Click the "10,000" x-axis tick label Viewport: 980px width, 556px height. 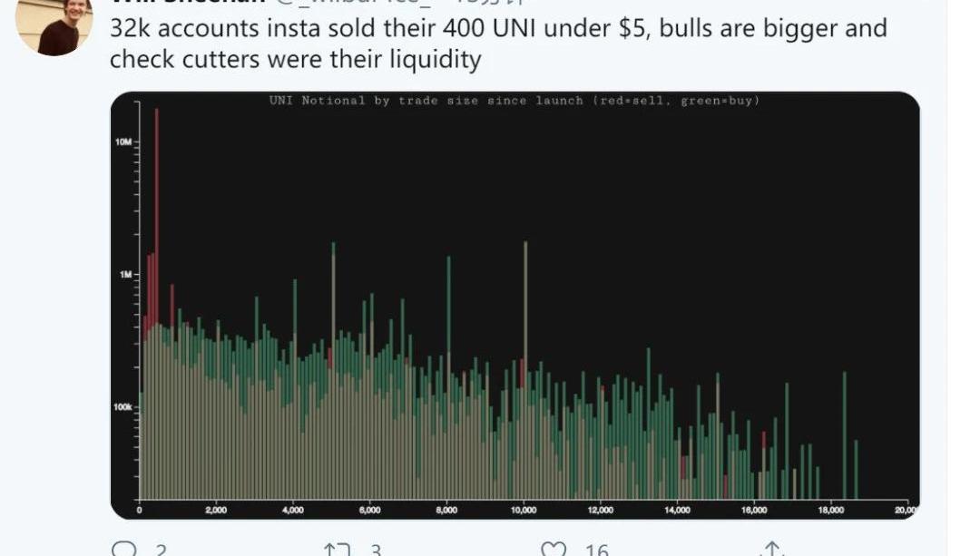tap(524, 511)
